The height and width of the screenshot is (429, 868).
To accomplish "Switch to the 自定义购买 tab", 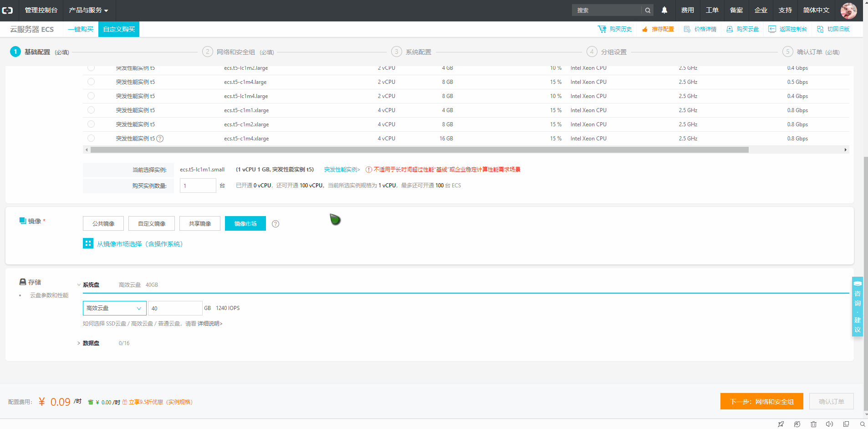I will 119,29.
